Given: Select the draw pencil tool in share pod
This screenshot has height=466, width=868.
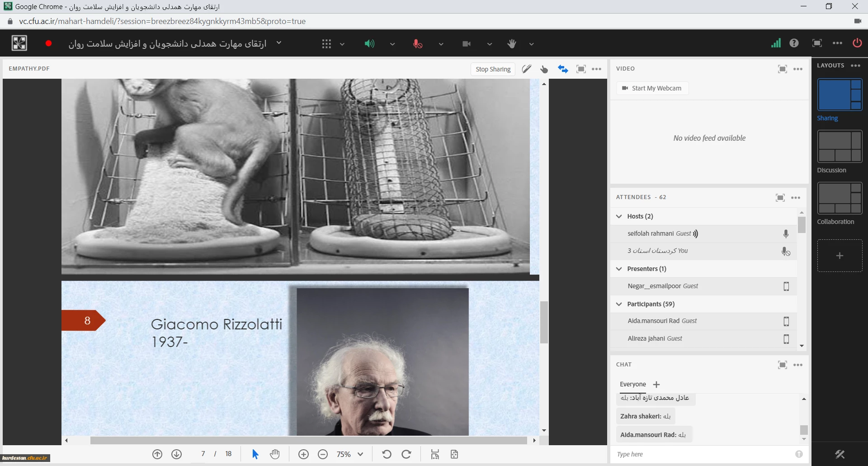Looking at the screenshot, I should [x=527, y=69].
